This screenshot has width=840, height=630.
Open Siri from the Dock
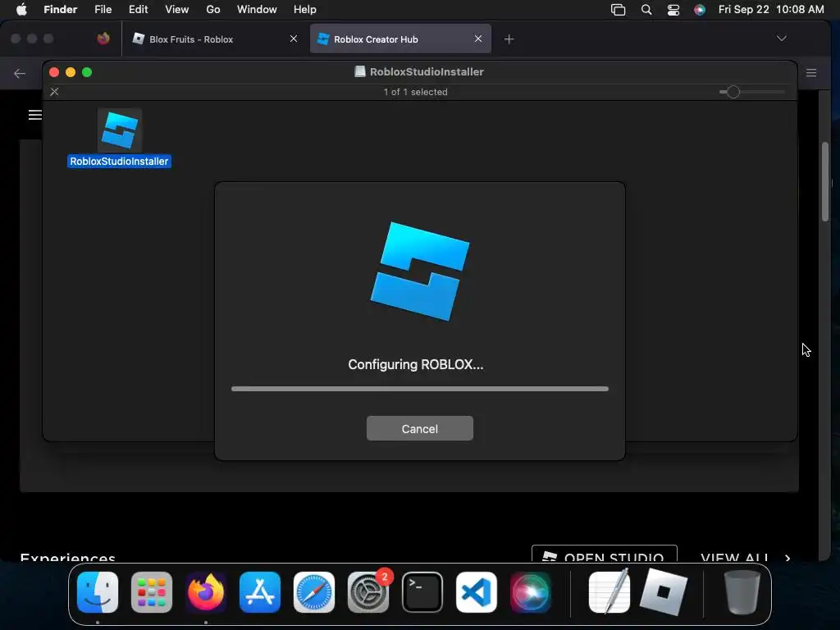point(531,592)
